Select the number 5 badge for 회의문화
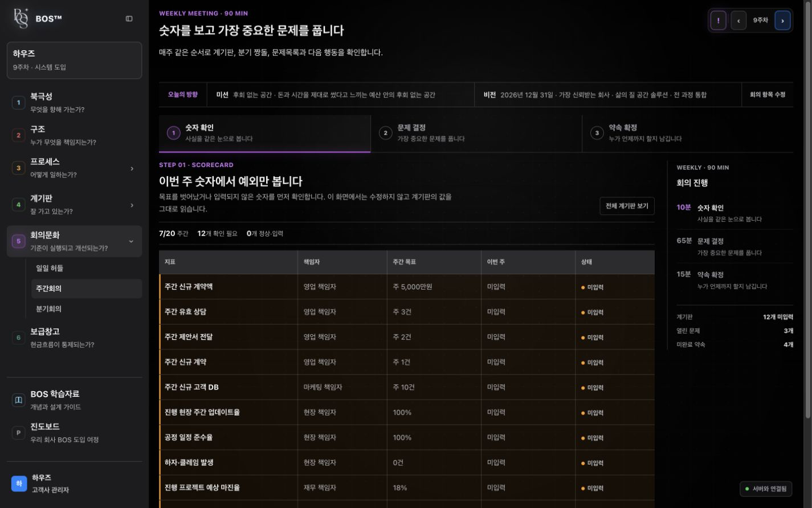The width and height of the screenshot is (812, 508). 18,241
